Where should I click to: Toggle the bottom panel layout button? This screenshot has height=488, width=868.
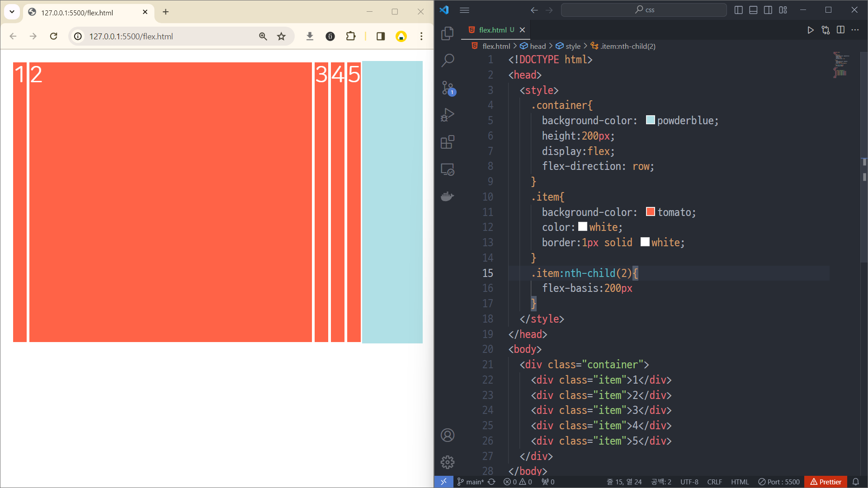click(753, 10)
